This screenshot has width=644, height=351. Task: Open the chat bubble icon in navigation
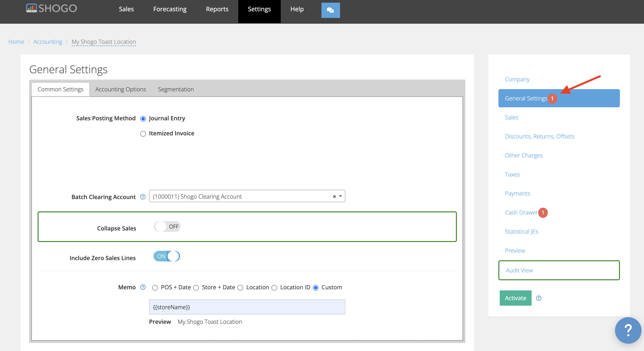point(331,10)
